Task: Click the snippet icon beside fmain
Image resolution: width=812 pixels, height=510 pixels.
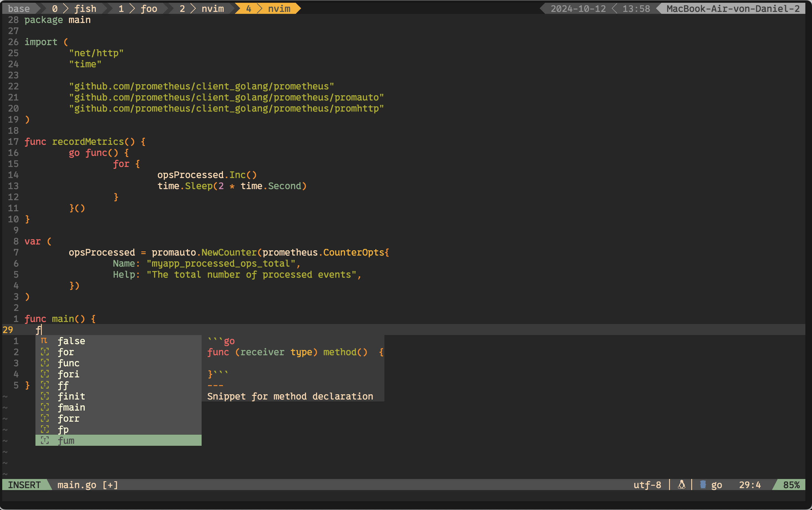Action: tap(45, 407)
